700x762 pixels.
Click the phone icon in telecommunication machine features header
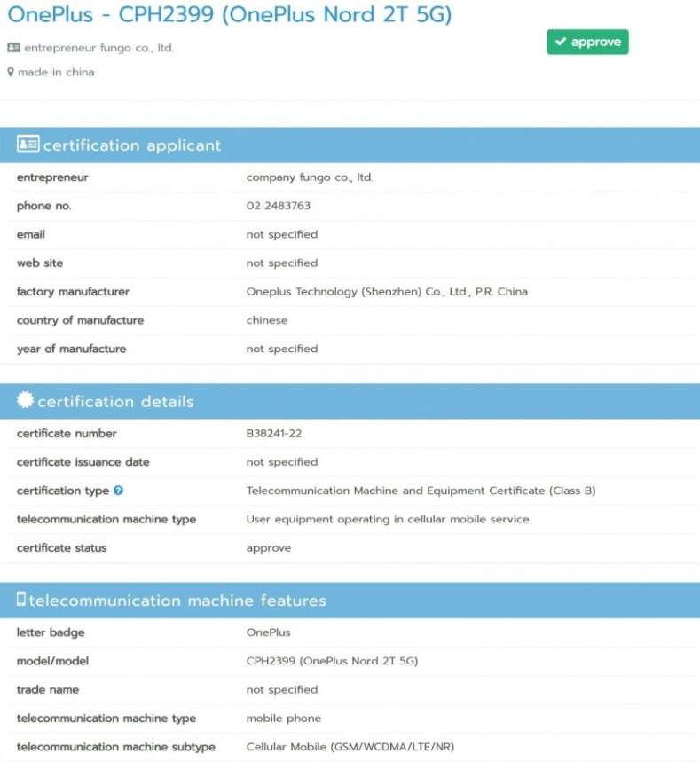[21, 599]
